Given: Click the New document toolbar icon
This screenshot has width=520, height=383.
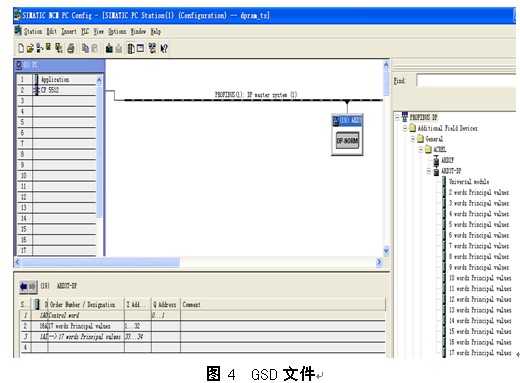Looking at the screenshot, I should (x=21, y=49).
